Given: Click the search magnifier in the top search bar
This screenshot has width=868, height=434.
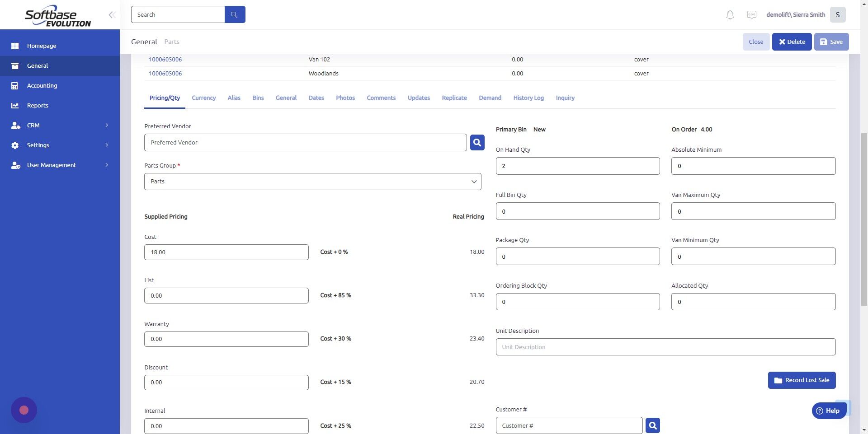Looking at the screenshot, I should pyautogui.click(x=235, y=14).
